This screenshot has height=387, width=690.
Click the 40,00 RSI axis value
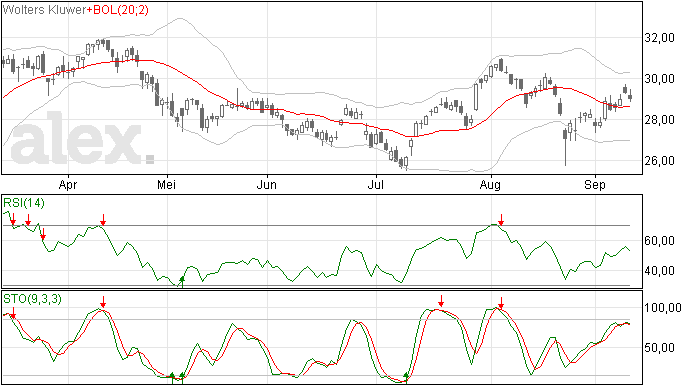click(659, 271)
